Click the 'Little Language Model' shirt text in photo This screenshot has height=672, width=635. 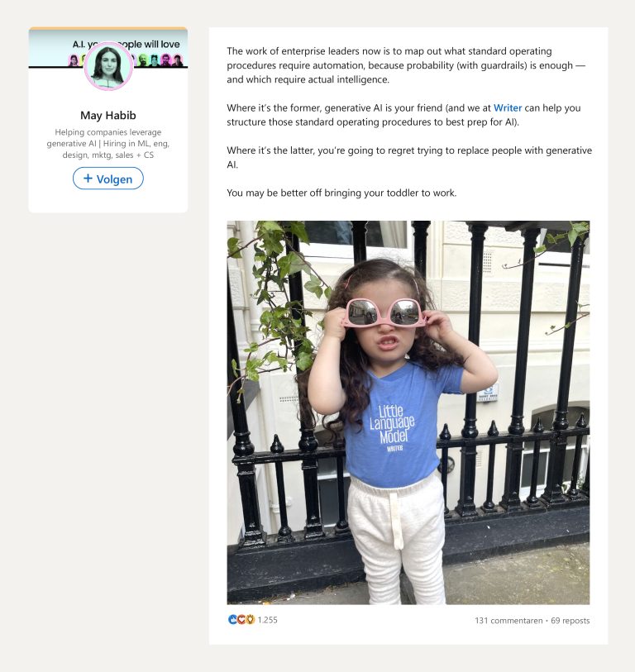pyautogui.click(x=392, y=424)
